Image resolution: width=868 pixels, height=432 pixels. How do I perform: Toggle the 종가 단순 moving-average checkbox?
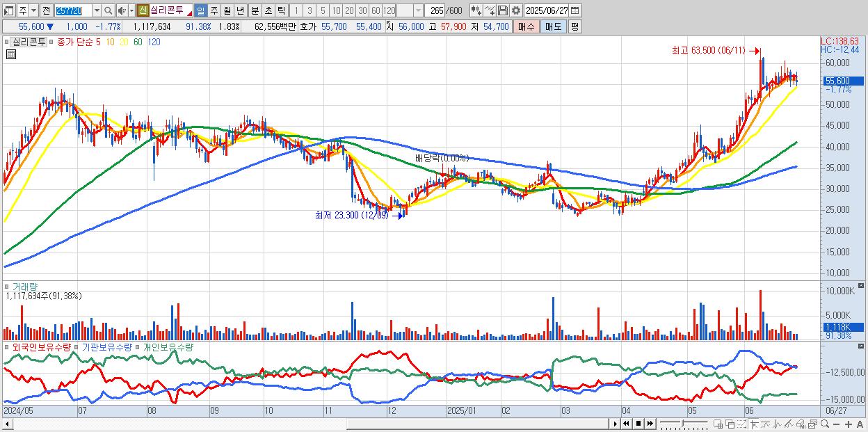[x=53, y=42]
